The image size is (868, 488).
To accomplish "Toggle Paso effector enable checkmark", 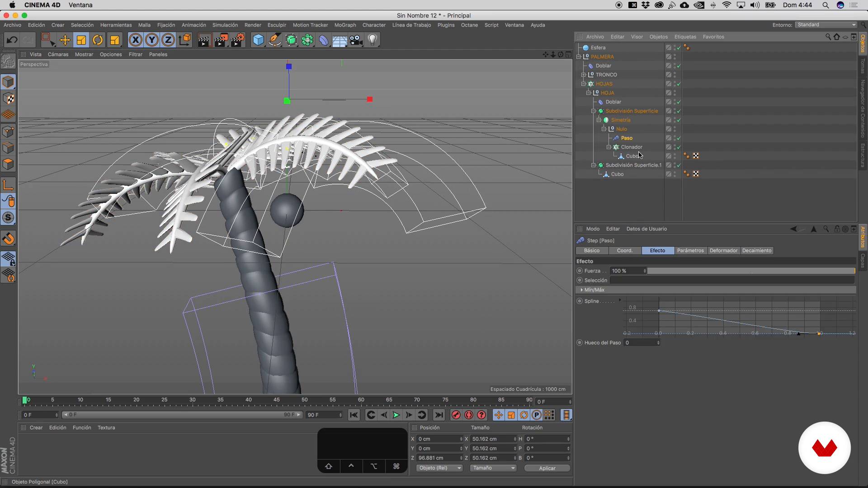I will [x=679, y=138].
